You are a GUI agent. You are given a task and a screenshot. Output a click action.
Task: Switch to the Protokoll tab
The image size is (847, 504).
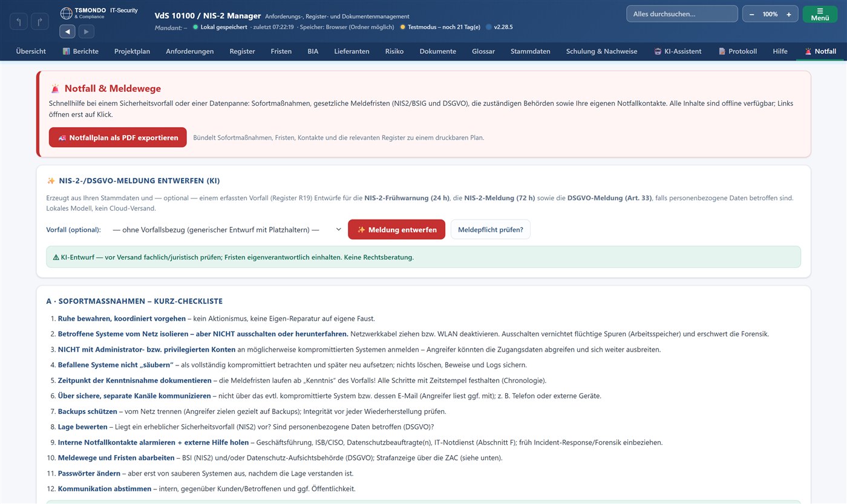click(x=737, y=51)
